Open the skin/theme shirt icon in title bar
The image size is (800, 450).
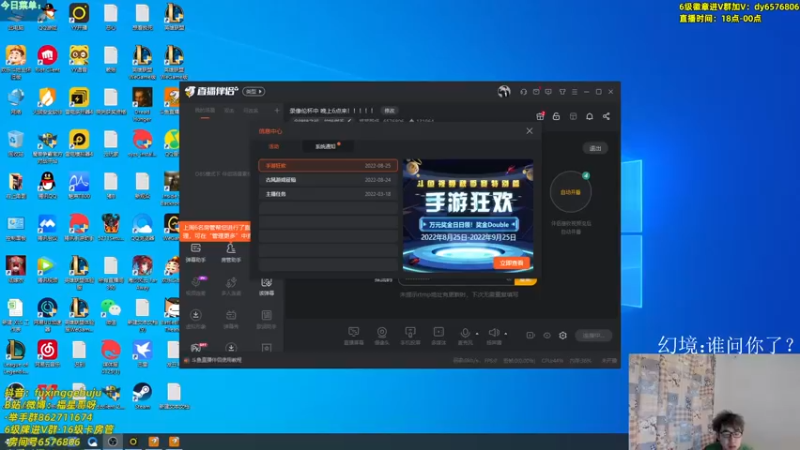pyautogui.click(x=562, y=92)
